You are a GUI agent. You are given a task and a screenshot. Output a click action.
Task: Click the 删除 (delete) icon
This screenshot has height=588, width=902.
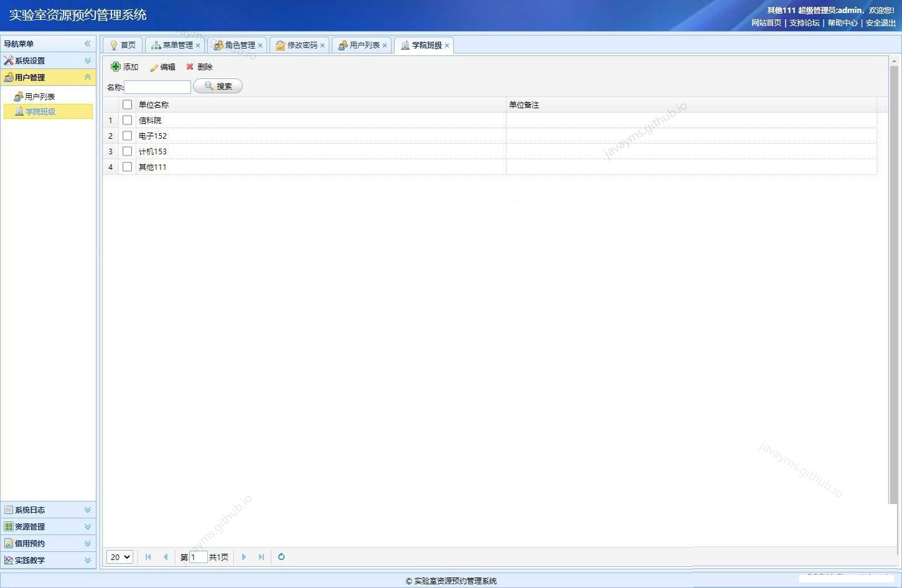190,67
